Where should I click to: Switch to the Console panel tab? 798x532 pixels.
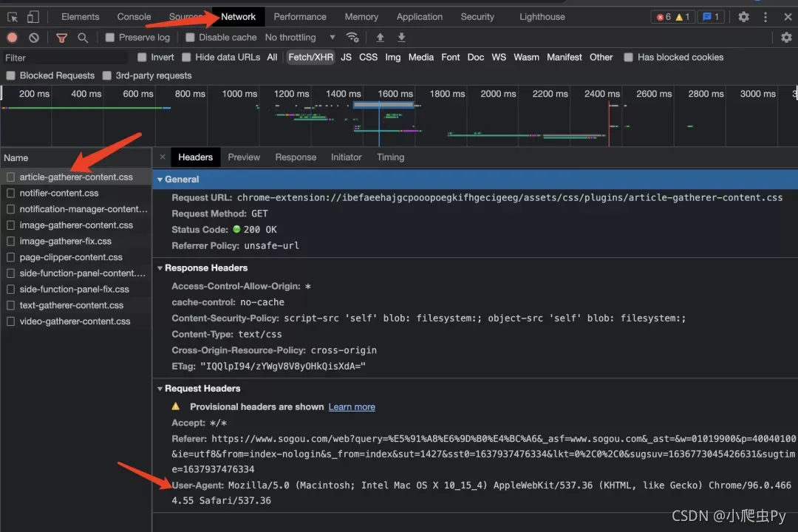pyautogui.click(x=134, y=17)
